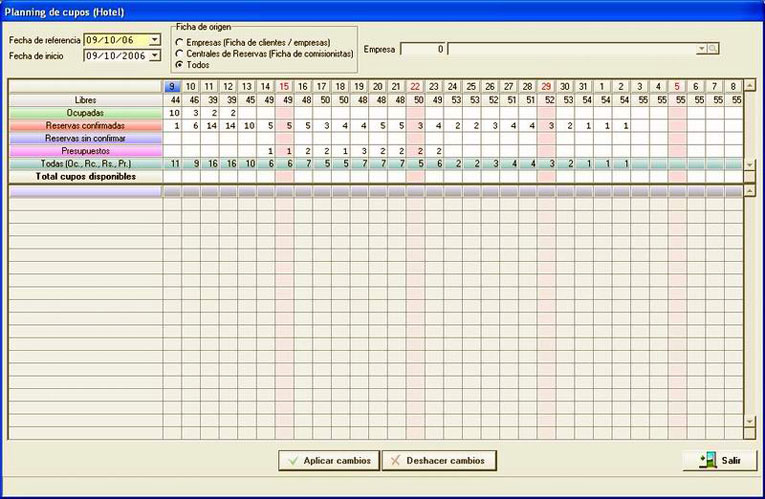Click the Aplicar cambios button
This screenshot has height=499, width=765.
pos(329,460)
